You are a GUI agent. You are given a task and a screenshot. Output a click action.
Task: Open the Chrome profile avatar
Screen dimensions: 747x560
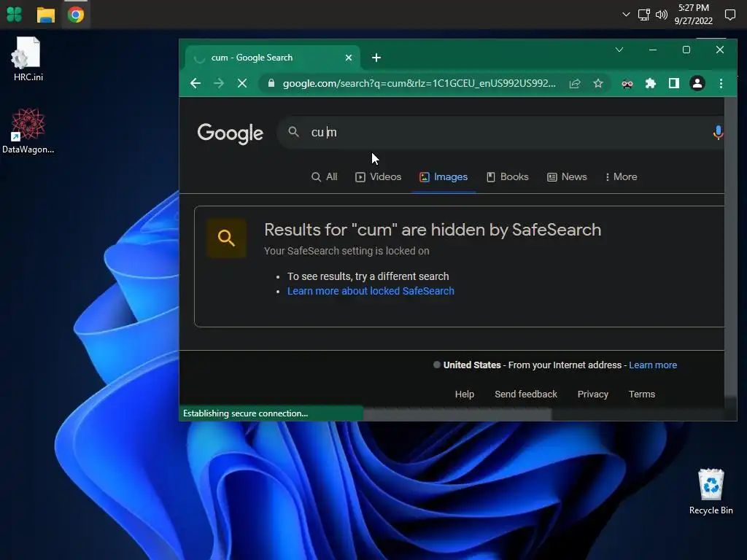click(x=697, y=83)
